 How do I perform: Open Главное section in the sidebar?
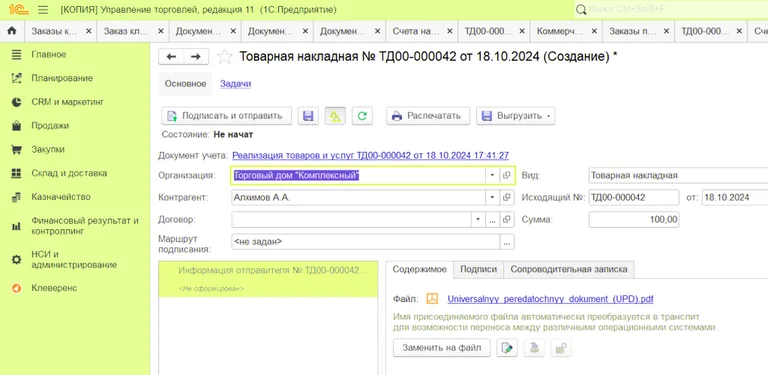click(x=48, y=54)
